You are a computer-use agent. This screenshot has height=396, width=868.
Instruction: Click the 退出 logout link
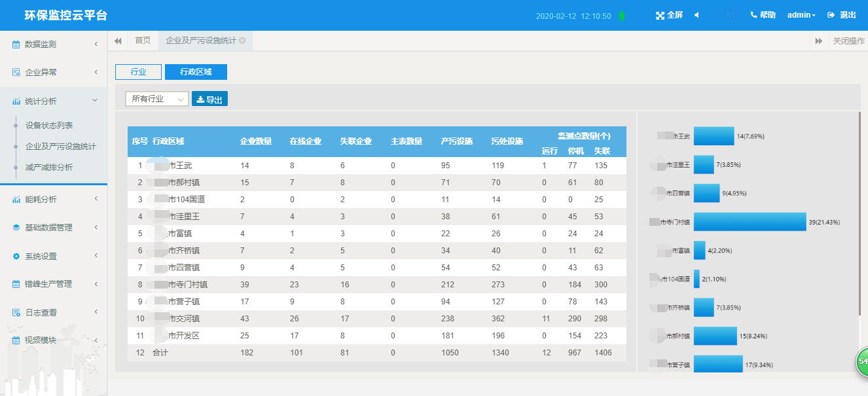(x=842, y=15)
